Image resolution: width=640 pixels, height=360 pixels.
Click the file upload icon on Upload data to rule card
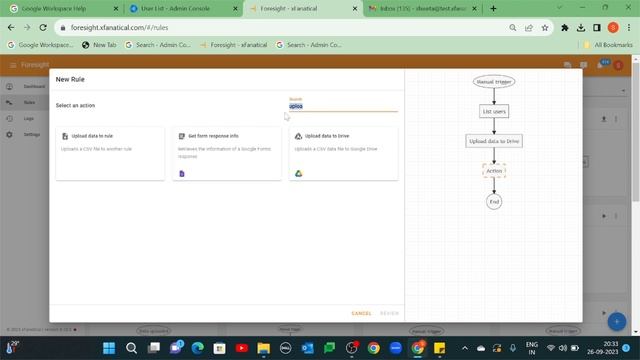pos(65,136)
